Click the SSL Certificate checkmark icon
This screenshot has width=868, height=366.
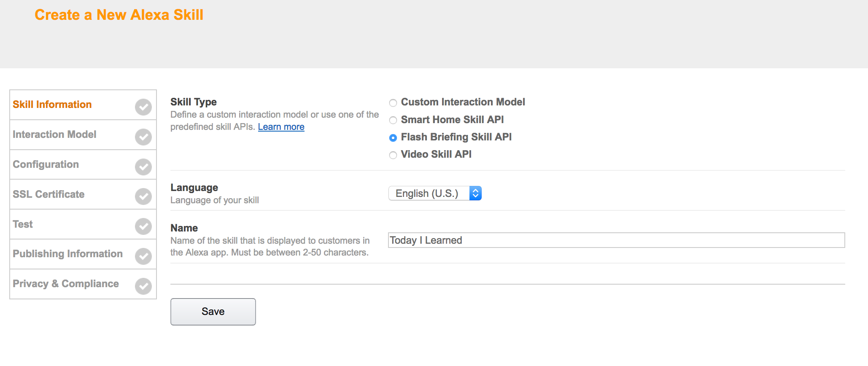(x=143, y=196)
